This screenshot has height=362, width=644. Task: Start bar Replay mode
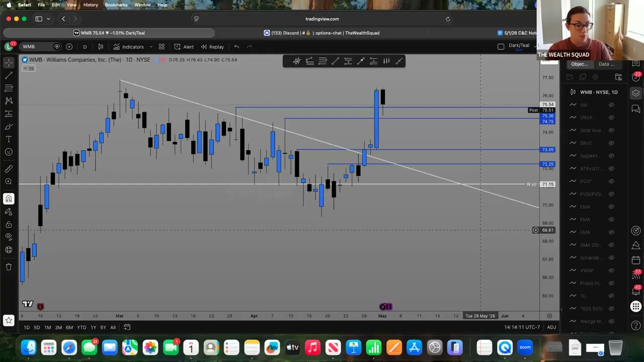pos(212,47)
